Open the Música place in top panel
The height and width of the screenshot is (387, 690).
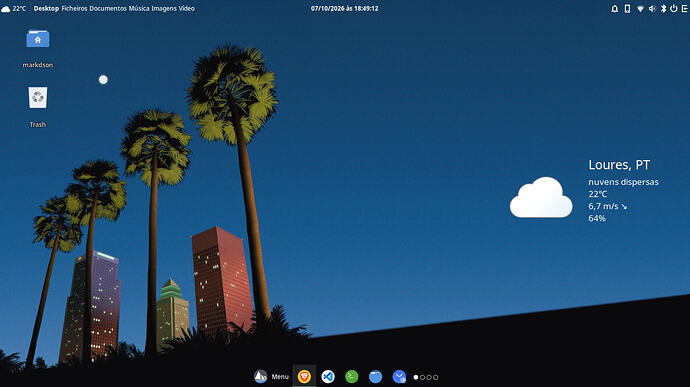coord(139,8)
